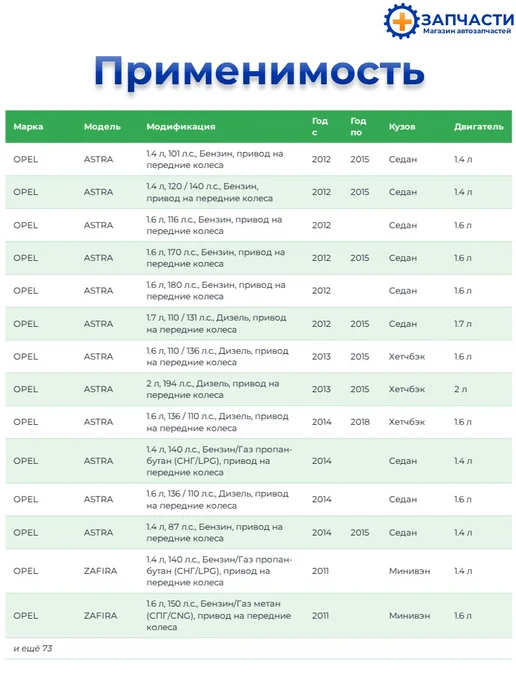Expand the 'и ещё 73' more rows link
Image resolution: width=516 pixels, height=688 pixels.
click(32, 648)
